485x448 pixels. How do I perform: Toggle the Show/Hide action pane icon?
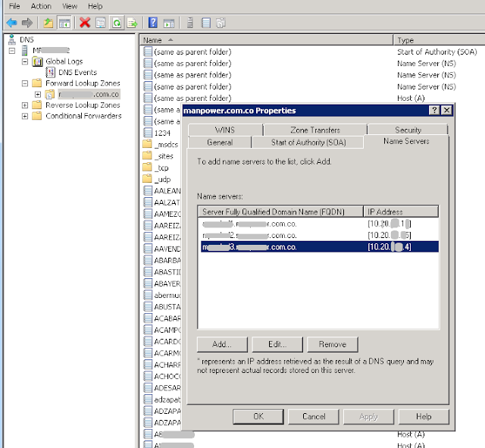click(169, 23)
